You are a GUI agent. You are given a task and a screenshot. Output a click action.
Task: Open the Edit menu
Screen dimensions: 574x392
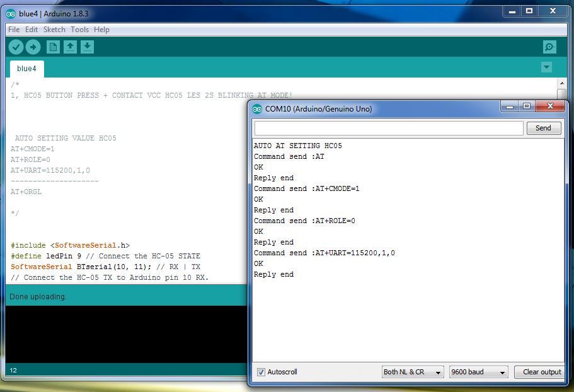[32, 30]
